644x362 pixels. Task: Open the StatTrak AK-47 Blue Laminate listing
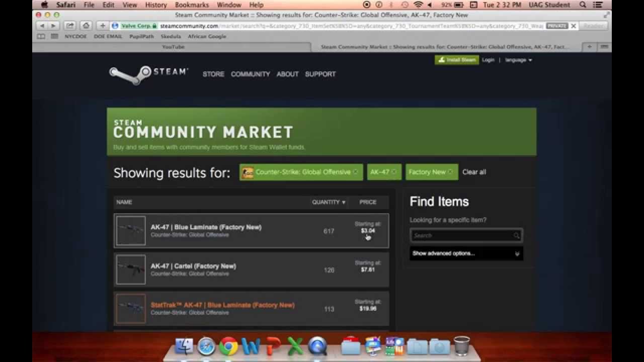tap(251, 308)
